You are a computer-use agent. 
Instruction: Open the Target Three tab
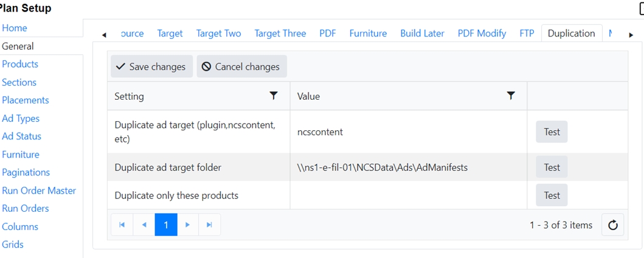pos(280,33)
